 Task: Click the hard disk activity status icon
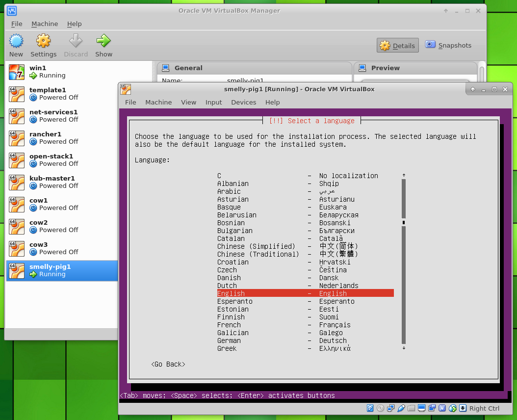pyautogui.click(x=370, y=408)
